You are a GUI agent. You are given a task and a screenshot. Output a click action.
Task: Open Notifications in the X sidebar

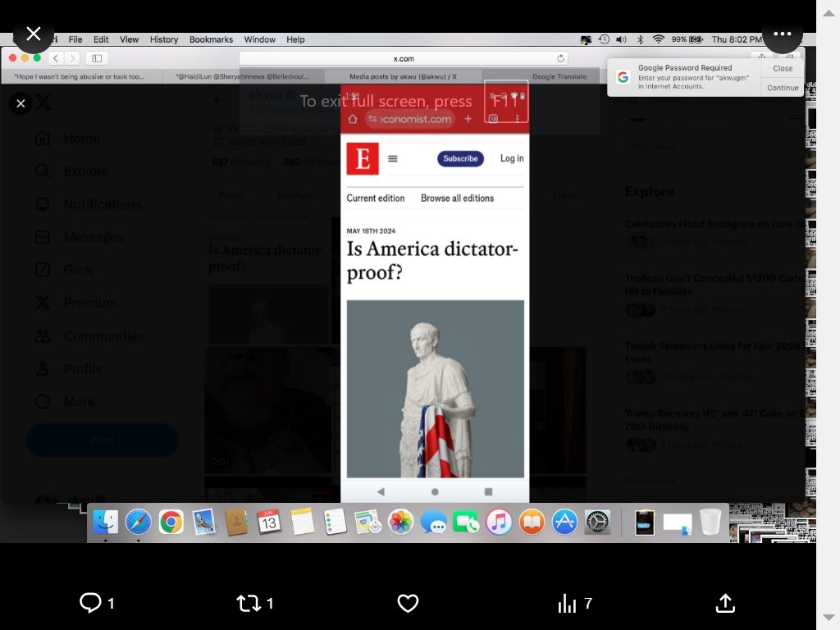tap(89, 204)
